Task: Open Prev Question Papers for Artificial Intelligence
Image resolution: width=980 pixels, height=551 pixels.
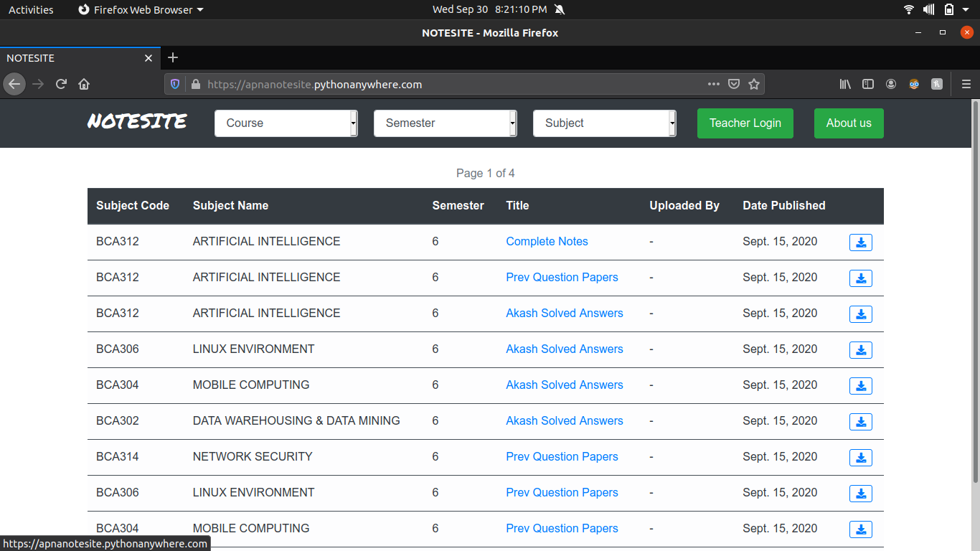Action: tap(562, 277)
